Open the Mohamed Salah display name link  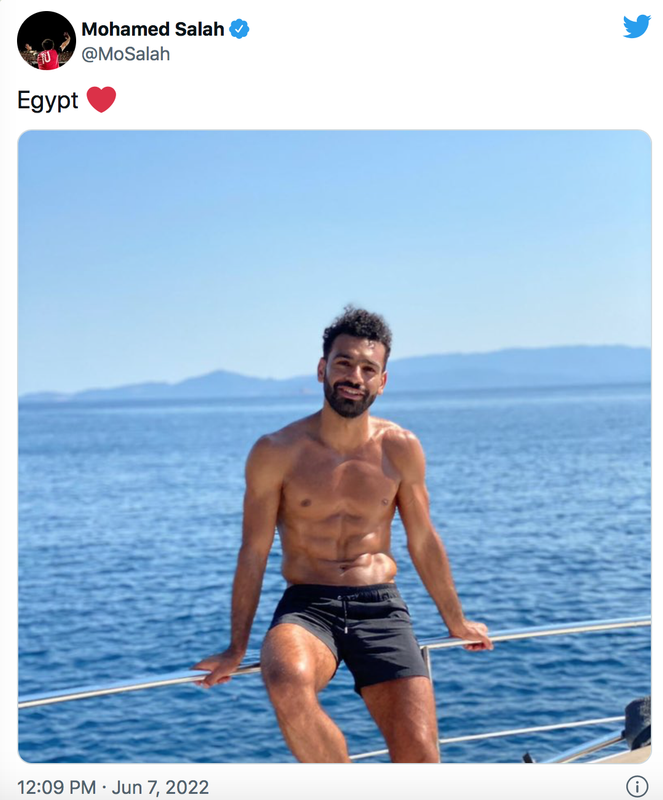(x=153, y=29)
